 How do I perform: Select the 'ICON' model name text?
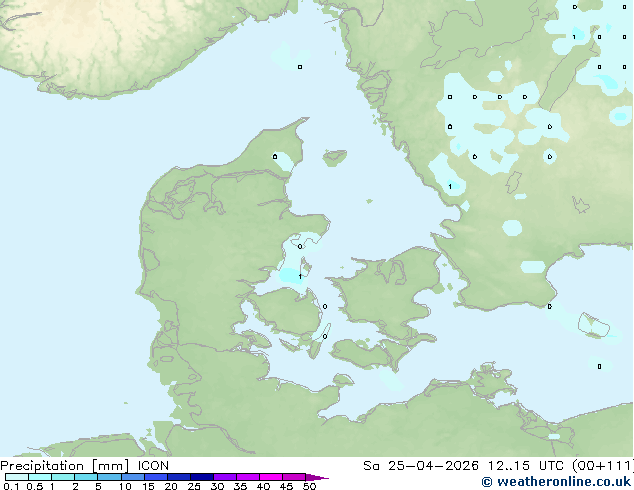pos(153,466)
